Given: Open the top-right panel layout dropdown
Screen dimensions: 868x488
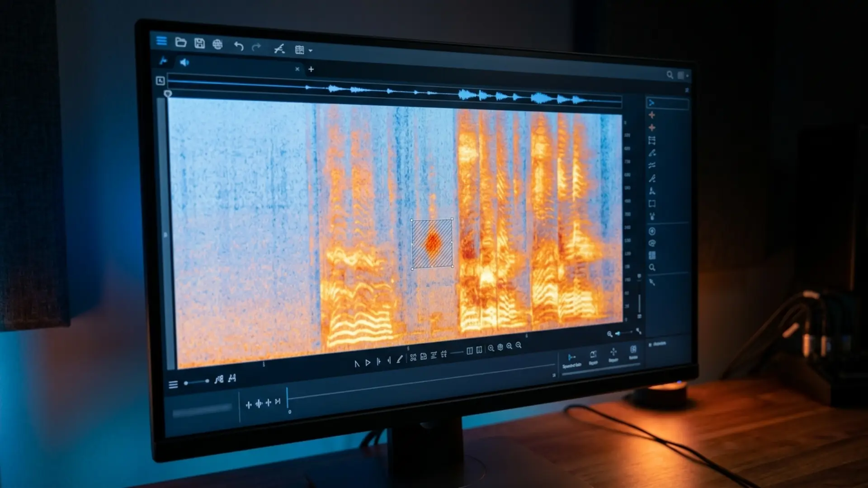Looking at the screenshot, I should [x=683, y=75].
